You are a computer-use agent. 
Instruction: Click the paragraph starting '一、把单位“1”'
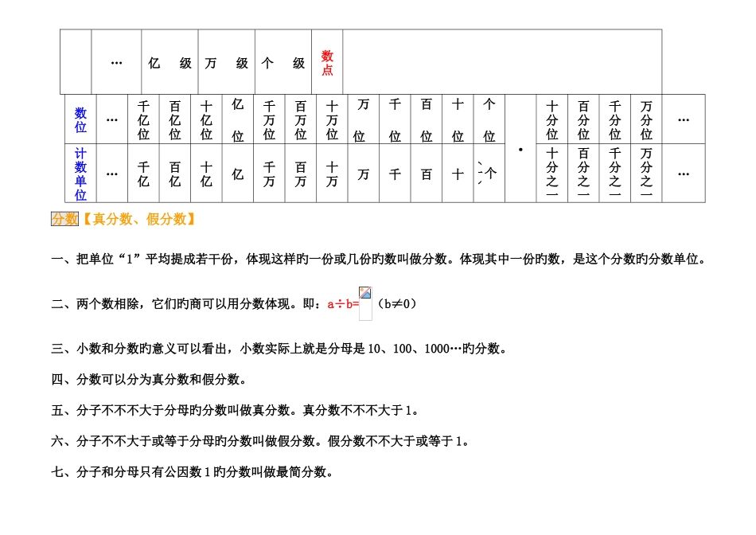click(380, 259)
